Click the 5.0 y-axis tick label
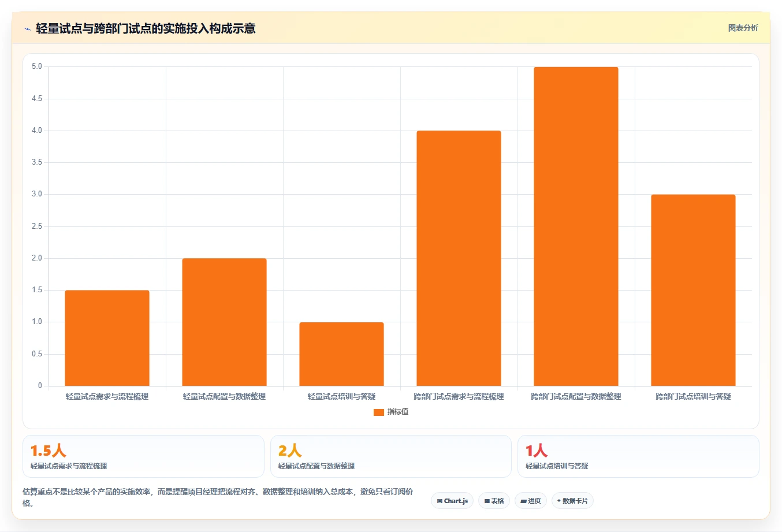782x532 pixels. (37, 66)
